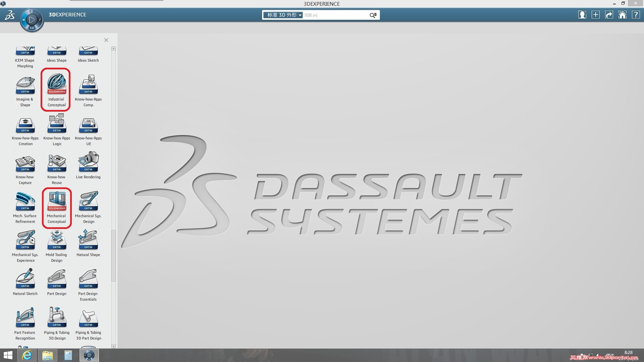Click the share arrow icon
The height and width of the screenshot is (362, 644).
pyautogui.click(x=609, y=15)
